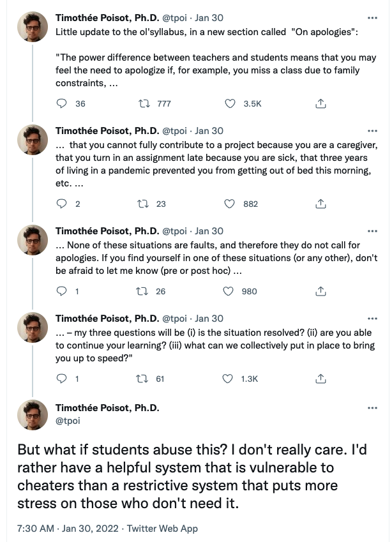Open the author profile picture on the first tweet

pos(32,27)
